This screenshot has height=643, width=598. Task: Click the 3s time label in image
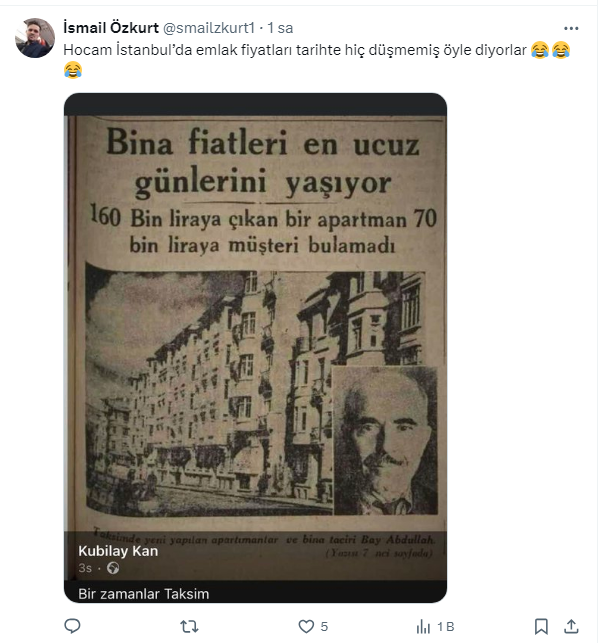(x=85, y=568)
